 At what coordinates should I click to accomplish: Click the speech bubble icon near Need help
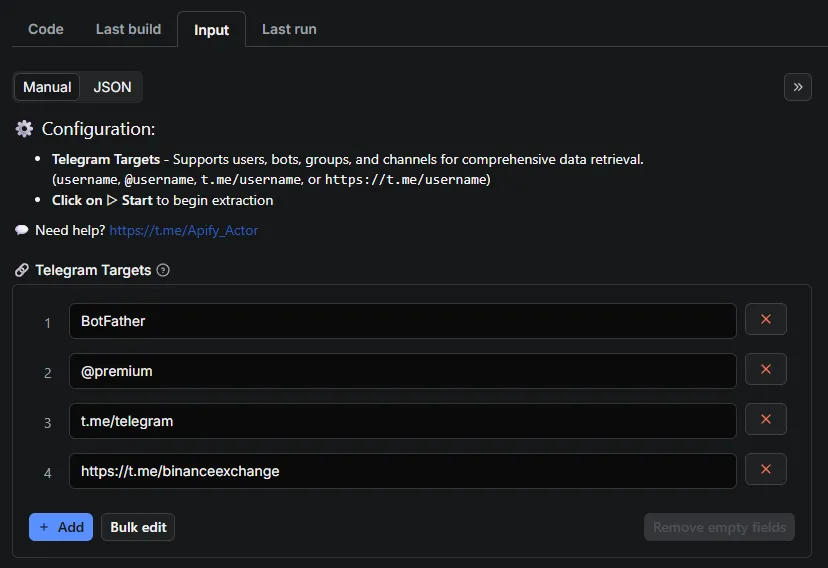pyautogui.click(x=22, y=230)
